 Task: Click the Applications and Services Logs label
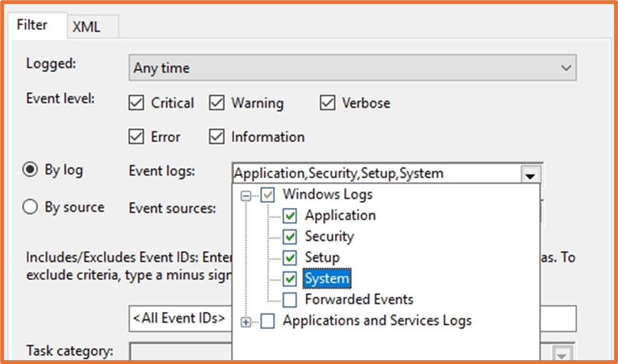coord(377,320)
